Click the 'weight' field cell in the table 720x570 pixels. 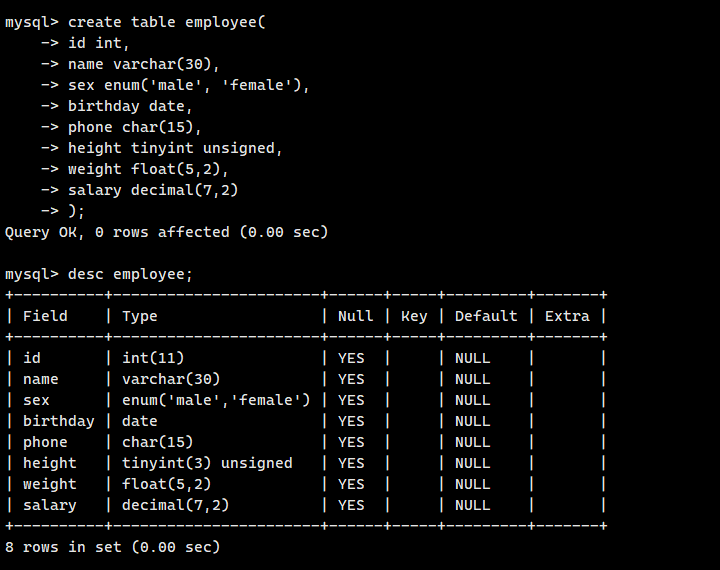[x=50, y=485]
